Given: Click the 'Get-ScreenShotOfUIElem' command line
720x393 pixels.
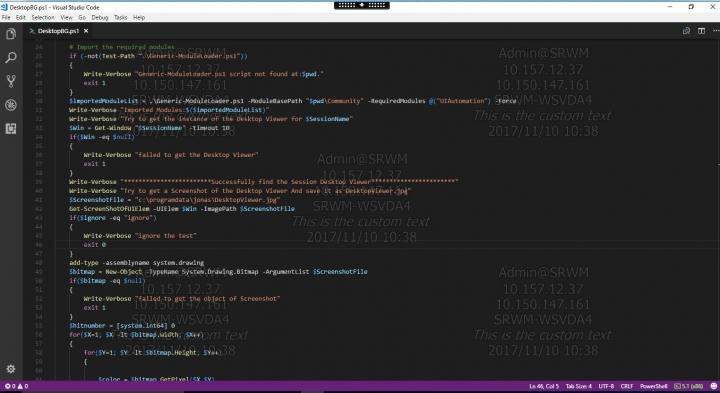Looking at the screenshot, I should pyautogui.click(x=182, y=209).
